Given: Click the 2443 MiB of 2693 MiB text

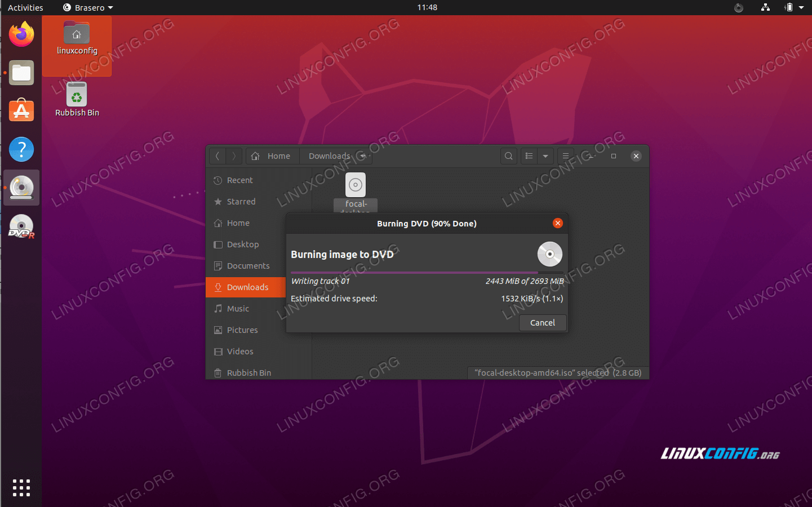Looking at the screenshot, I should point(525,281).
